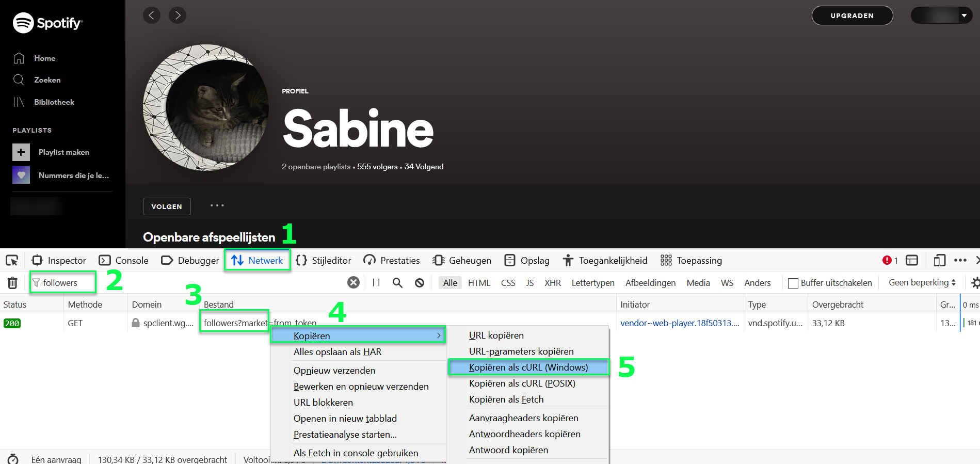Viewport: 980px width, 464px height.
Task: Click the stopwatch performance analysis icon
Action: pos(13,459)
